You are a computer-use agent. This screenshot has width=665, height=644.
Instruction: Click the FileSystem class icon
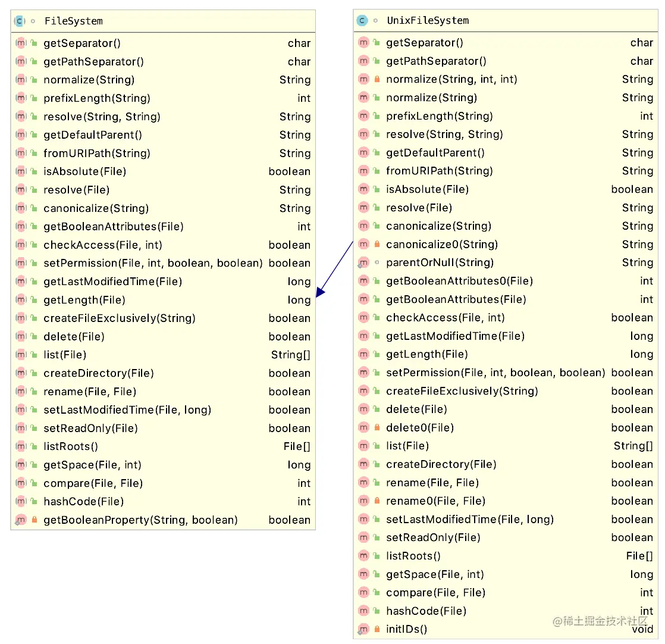[20, 21]
